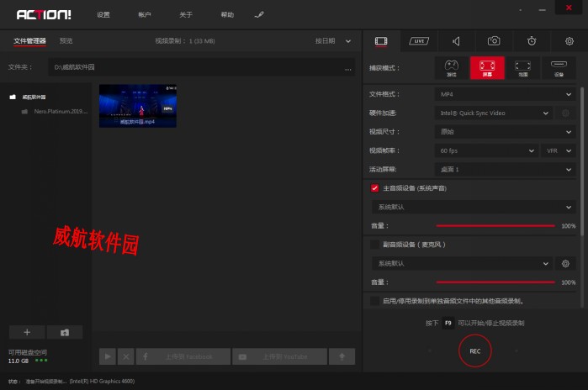The width and height of the screenshot is (588, 390).
Task: Enable the secondary audio device (麦克风) checkbox
Action: point(374,245)
